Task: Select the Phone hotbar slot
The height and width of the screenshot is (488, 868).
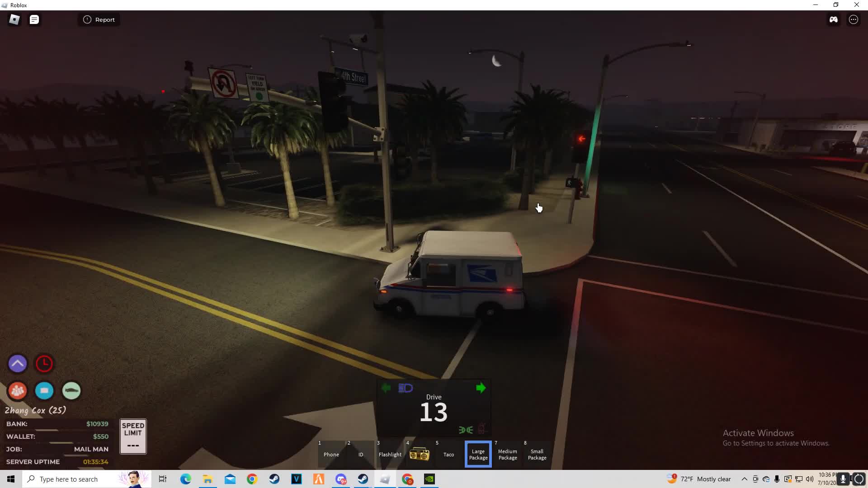Action: click(x=331, y=454)
